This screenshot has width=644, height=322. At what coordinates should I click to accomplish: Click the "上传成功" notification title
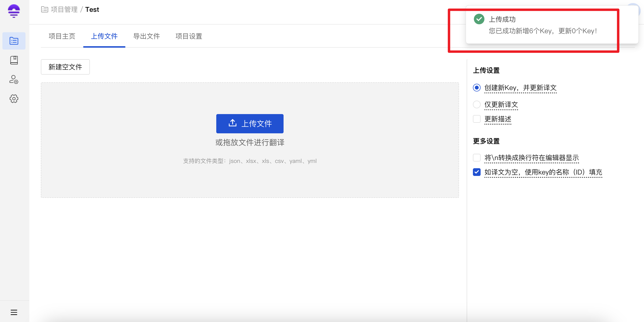coord(502,19)
